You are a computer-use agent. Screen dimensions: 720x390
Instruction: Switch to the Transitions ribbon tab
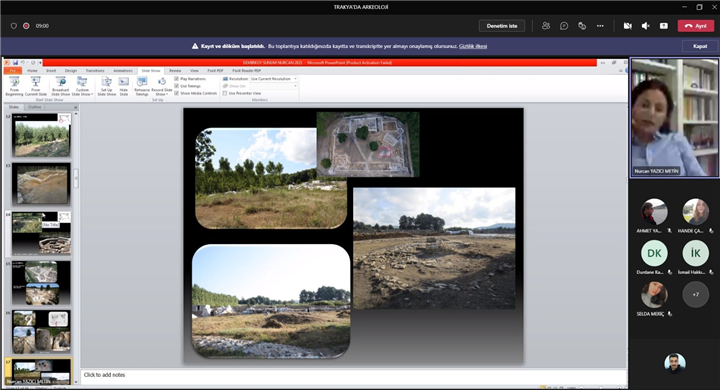pyautogui.click(x=95, y=71)
